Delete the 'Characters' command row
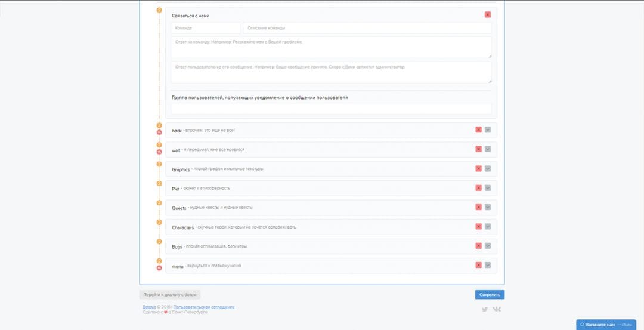The image size is (644, 330). (478, 226)
